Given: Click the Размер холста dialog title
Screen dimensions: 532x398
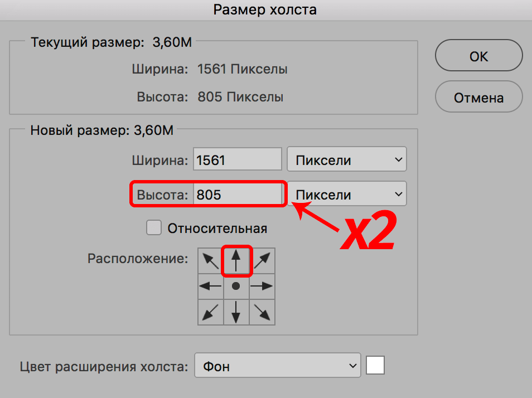Looking at the screenshot, I should click(266, 10).
